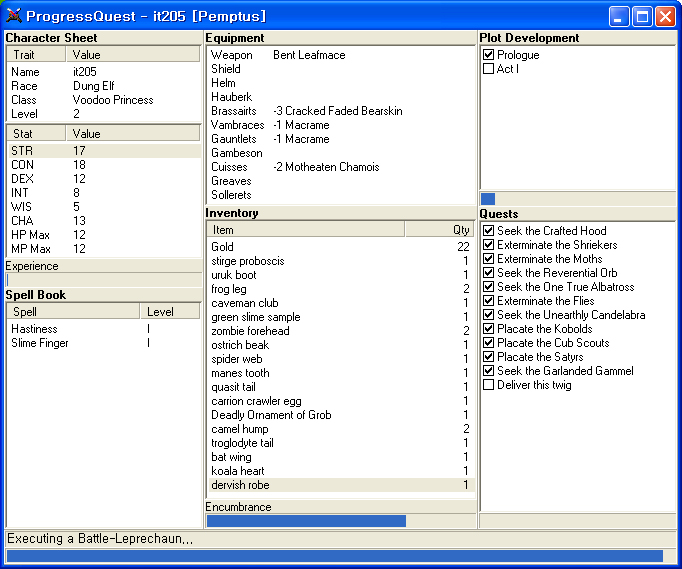
Task: Select stirge proboscis in inventory
Action: tap(341, 261)
